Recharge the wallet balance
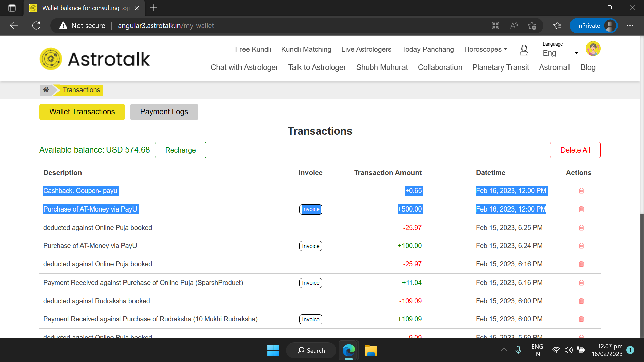 180,150
